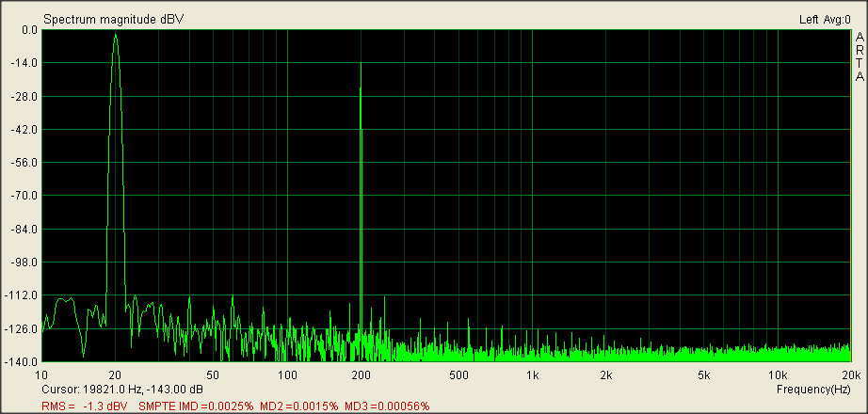Click the top of the 20 Hz spectrum peak
The image size is (868, 414).
pos(115,35)
